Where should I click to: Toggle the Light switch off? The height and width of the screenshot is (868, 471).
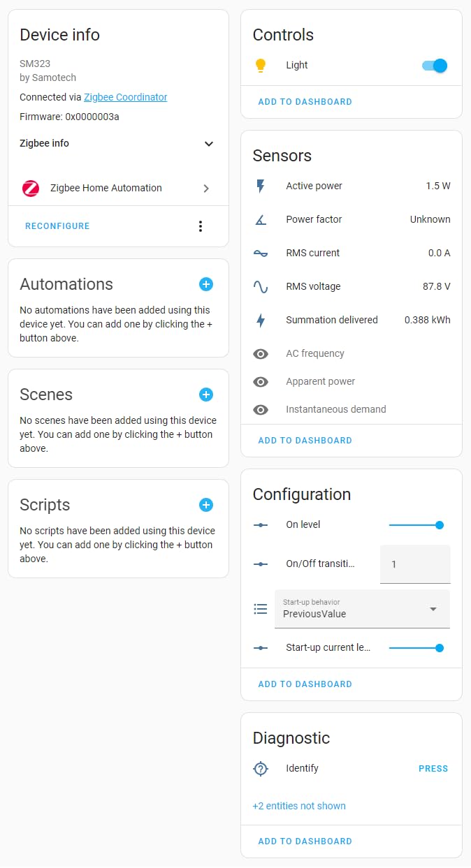pos(435,66)
